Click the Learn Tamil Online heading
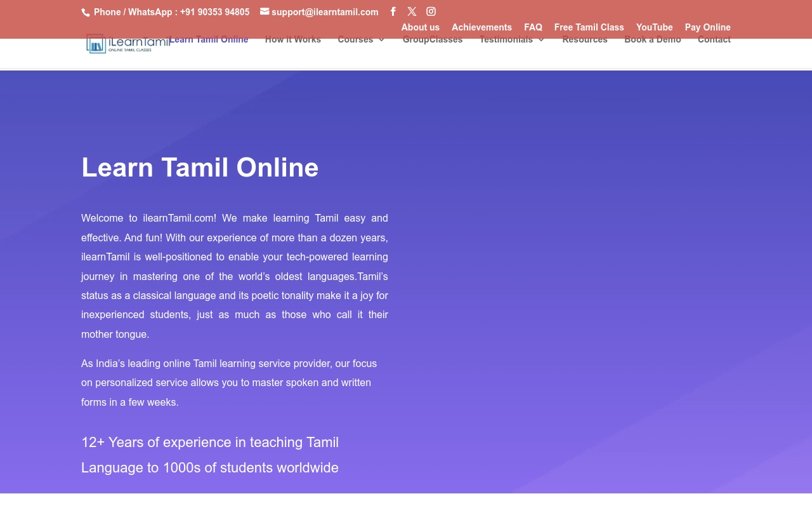Screen dimensions: 812x508 pyautogui.click(x=200, y=168)
